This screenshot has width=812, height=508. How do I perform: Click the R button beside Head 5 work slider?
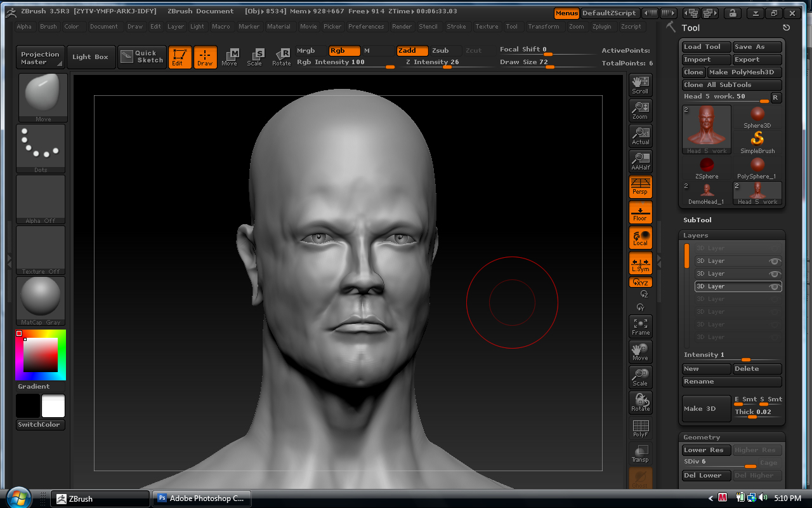point(775,98)
